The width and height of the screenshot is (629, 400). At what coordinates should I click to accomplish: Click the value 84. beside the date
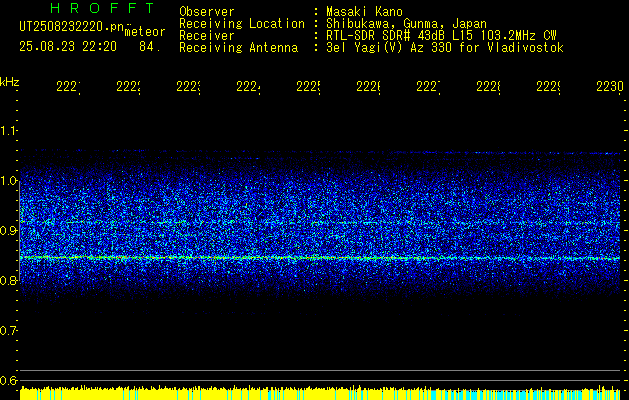pyautogui.click(x=150, y=47)
